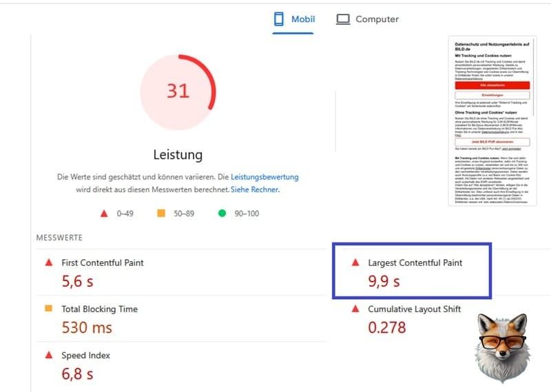The height and width of the screenshot is (392, 551).
Task: Click the smartphone icon beside Mobil
Action: pos(279,19)
